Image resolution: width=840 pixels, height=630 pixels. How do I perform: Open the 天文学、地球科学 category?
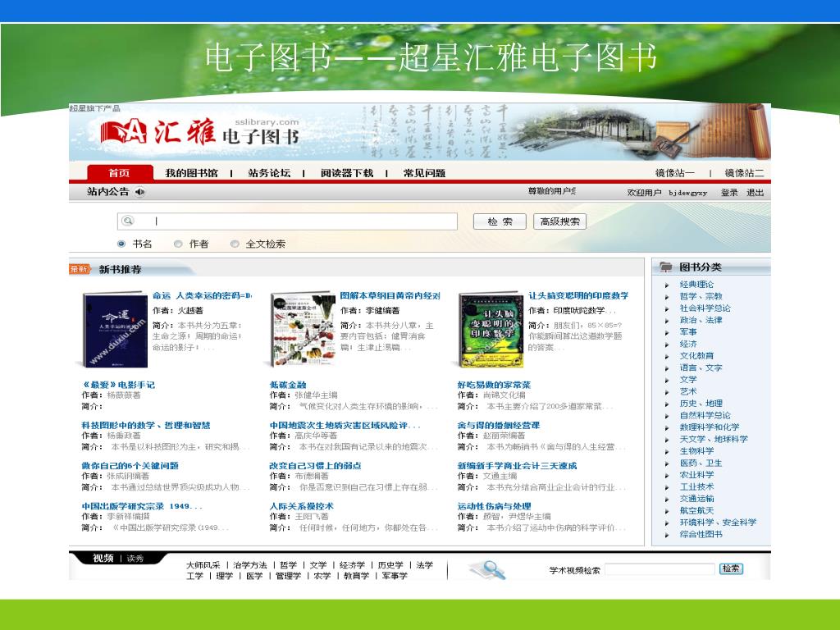pyautogui.click(x=714, y=439)
